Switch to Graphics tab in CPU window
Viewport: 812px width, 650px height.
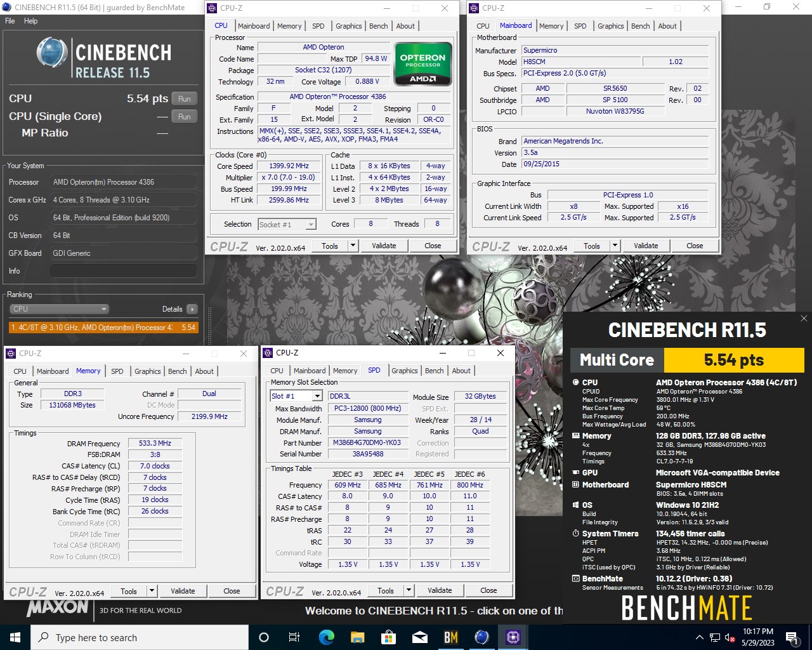click(349, 26)
